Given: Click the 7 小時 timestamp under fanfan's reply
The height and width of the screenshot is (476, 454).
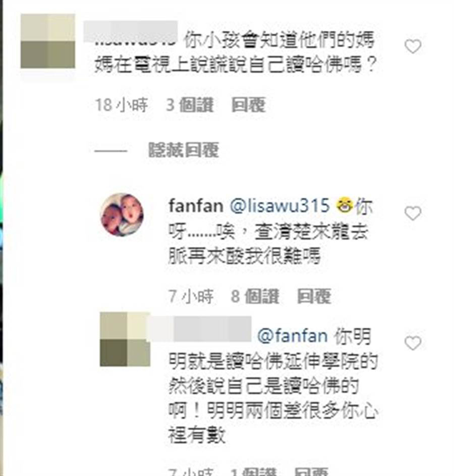Looking at the screenshot, I should tap(191, 296).
